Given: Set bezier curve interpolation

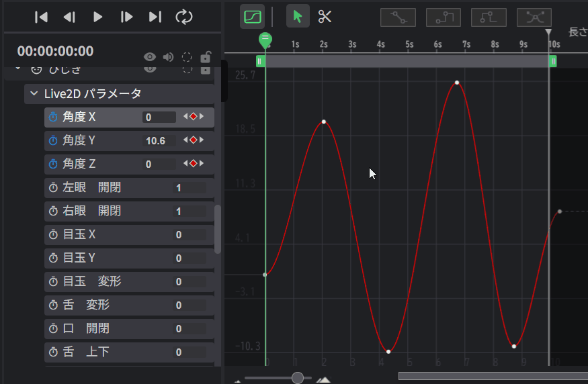Looking at the screenshot, I should tap(534, 17).
